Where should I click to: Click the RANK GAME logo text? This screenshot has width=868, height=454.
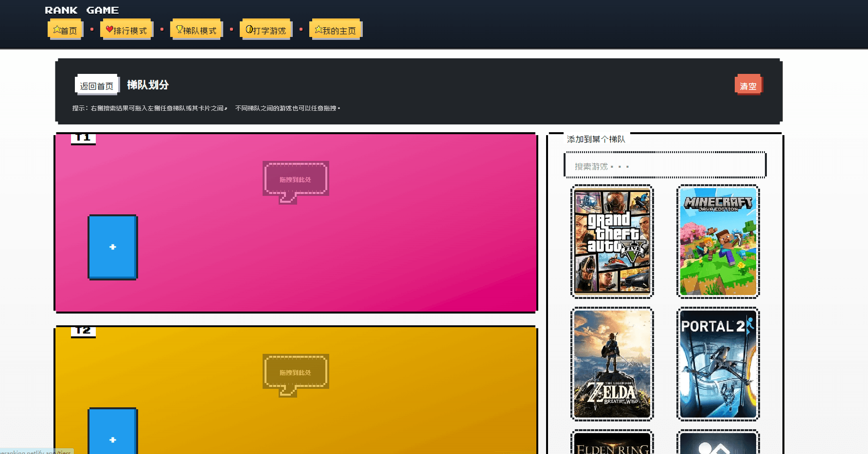coord(82,10)
